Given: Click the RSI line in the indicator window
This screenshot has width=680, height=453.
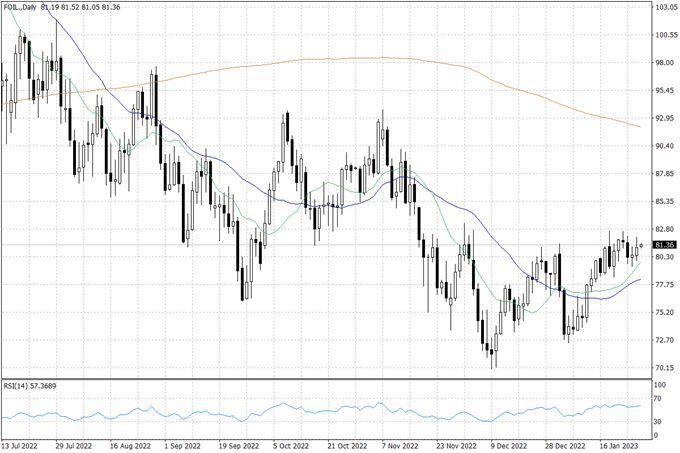Looking at the screenshot, I should 300,412.
